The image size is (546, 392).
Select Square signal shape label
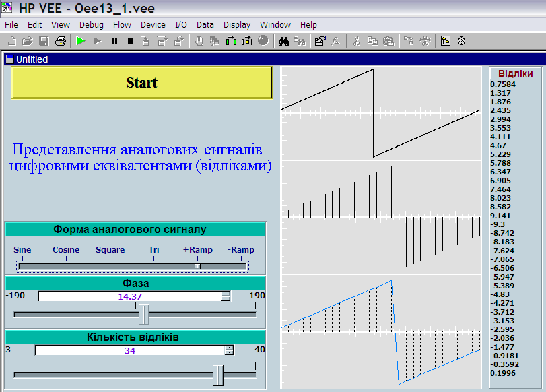[x=110, y=249]
